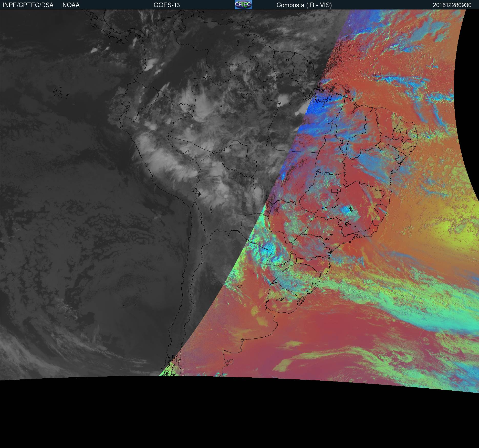This screenshot has height=448, width=479.
Task: Click inside the Paraguay outline
Action: [x=256, y=228]
